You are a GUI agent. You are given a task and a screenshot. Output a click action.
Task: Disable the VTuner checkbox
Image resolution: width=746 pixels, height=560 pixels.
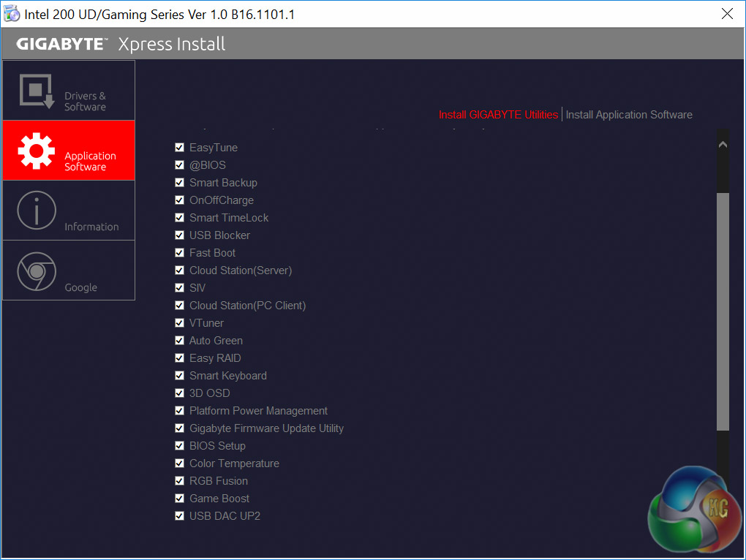(179, 323)
